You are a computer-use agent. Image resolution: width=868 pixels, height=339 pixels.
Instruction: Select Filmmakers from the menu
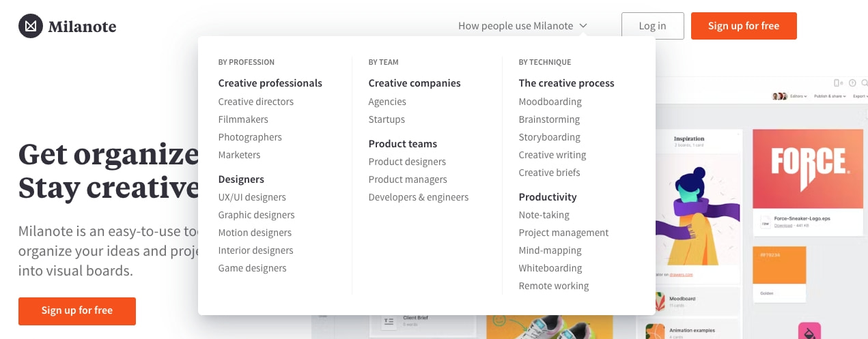pos(243,119)
